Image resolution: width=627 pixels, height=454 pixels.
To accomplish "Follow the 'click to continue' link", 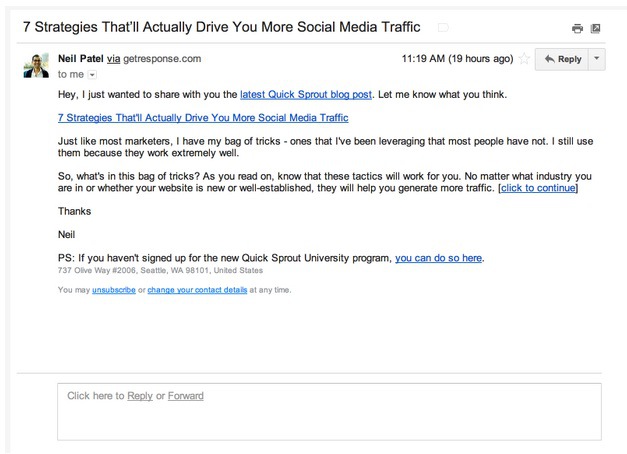I will [x=538, y=188].
